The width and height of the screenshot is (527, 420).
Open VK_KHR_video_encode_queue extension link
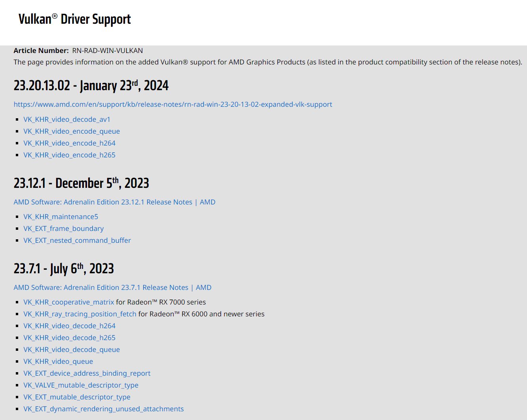72,131
